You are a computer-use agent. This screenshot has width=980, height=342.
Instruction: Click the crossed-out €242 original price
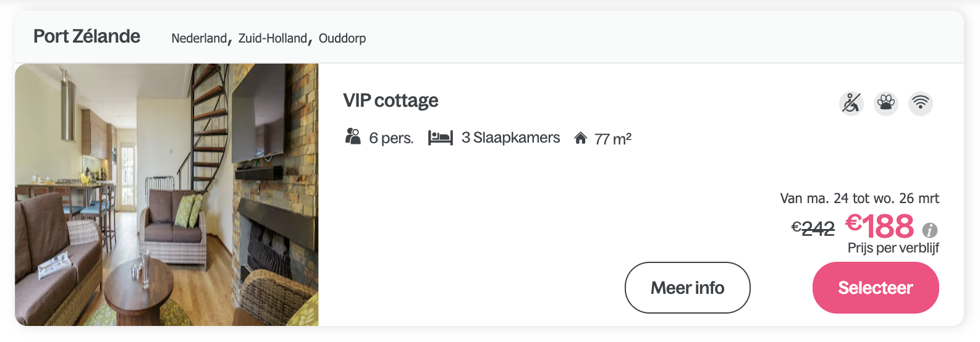click(813, 228)
